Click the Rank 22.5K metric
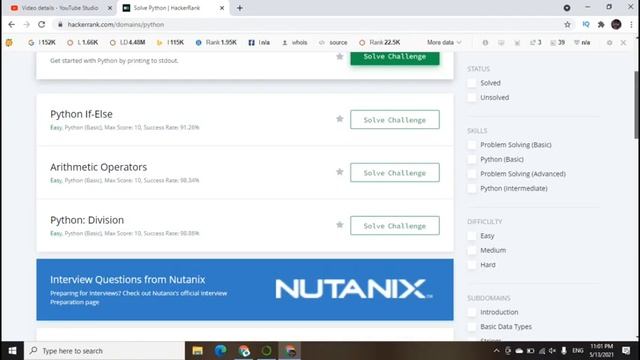The image size is (640, 360). click(x=380, y=42)
